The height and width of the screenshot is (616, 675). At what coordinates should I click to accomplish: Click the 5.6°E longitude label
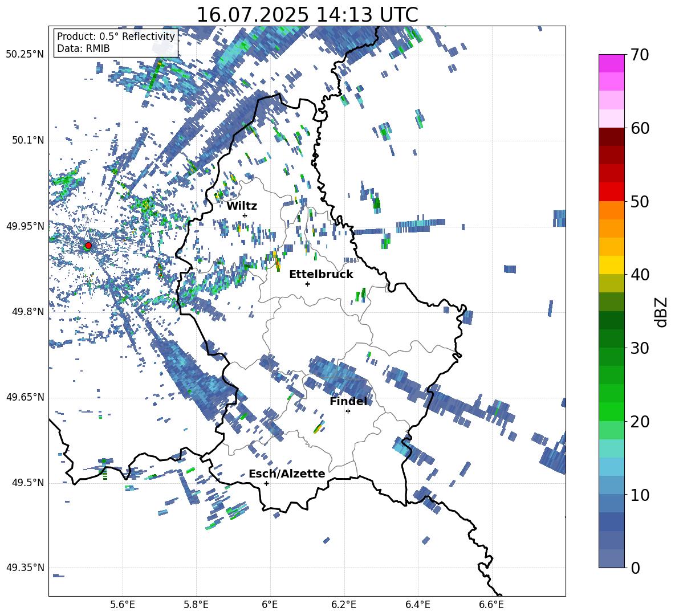pos(123,605)
